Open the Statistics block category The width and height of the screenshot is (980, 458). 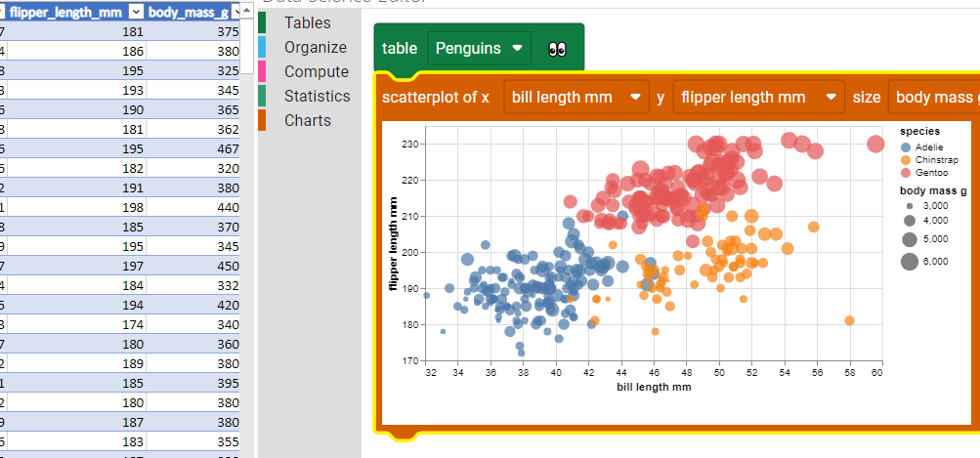[317, 96]
